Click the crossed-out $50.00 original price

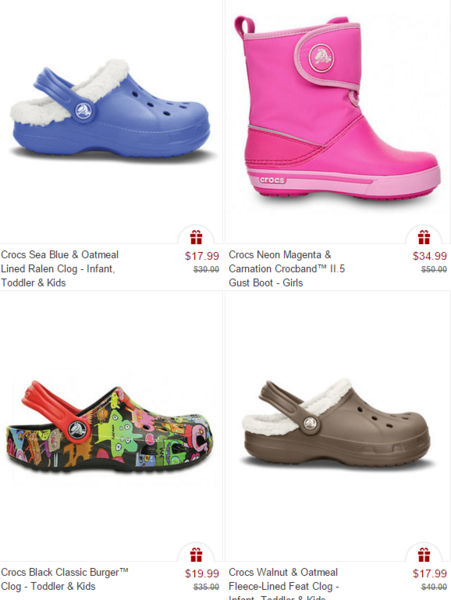tap(434, 269)
